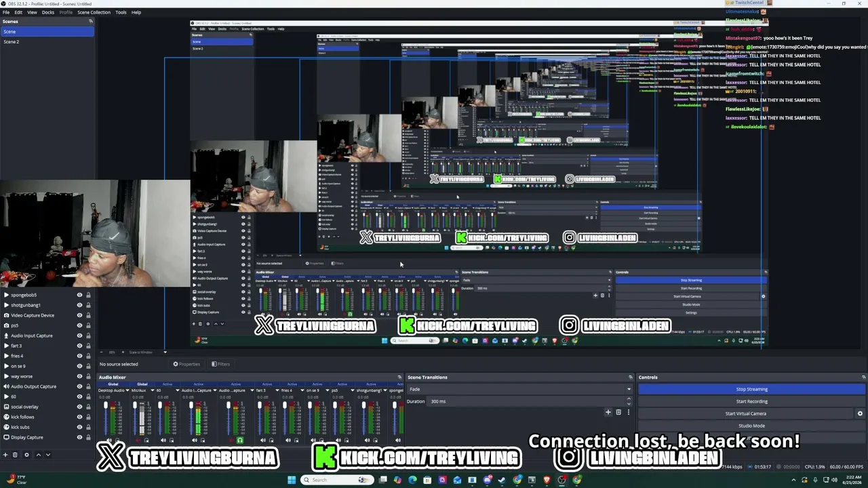Hide the shotgunbang1 source
This screenshot has height=488, width=868.
pos(79,305)
